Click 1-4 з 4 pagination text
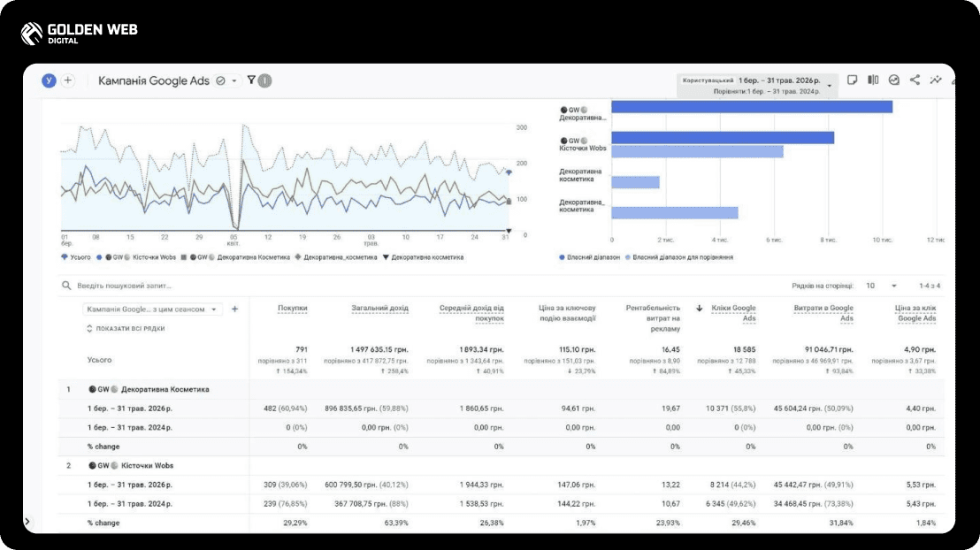Screen dimensions: 980x550 [x=930, y=286]
